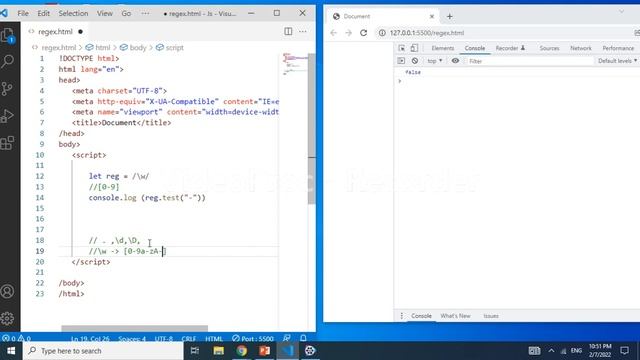Image resolution: width=640 pixels, height=360 pixels.
Task: Open the Edit menu in VS Code
Action: point(43,13)
